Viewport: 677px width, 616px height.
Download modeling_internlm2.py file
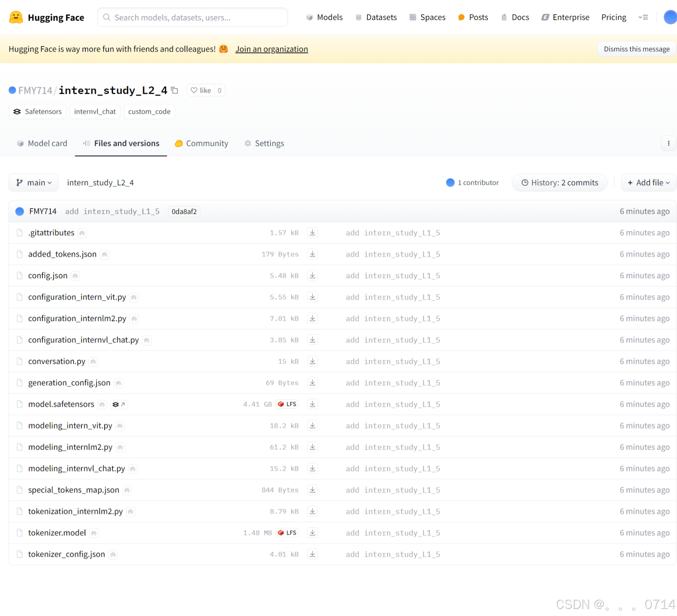tap(312, 447)
